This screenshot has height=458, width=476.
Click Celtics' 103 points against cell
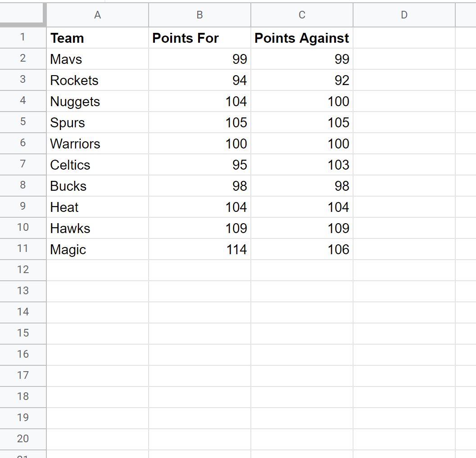point(302,165)
